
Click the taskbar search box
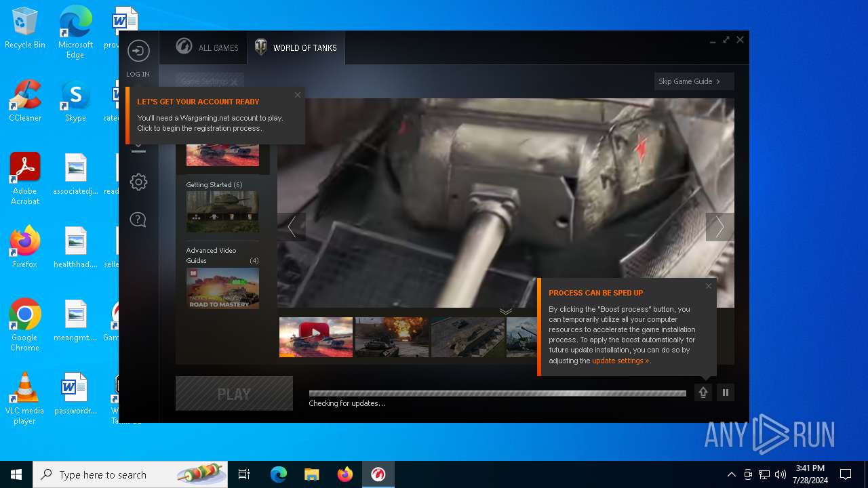130,474
